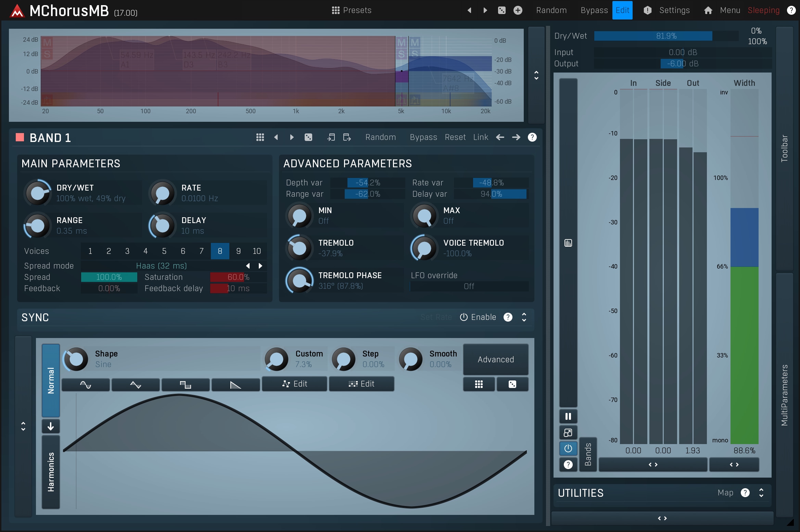This screenshot has height=532, width=800.
Task: Enable the SYNC section
Action: (x=478, y=317)
